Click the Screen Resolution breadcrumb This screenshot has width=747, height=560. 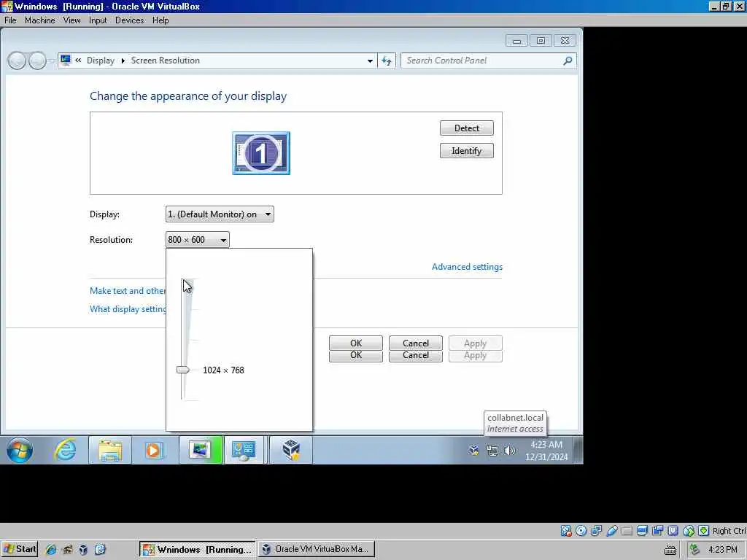point(166,61)
